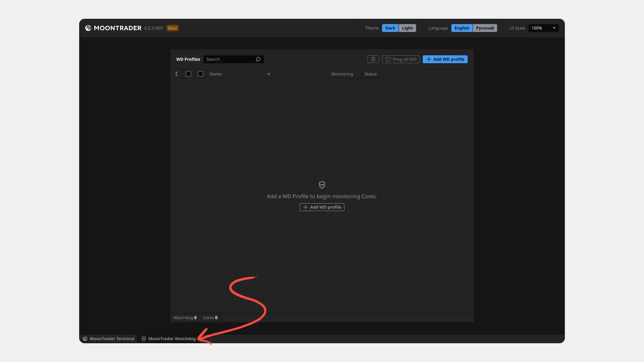Click the Ping all WD refresh icon
The image size is (644, 362).
coord(388,59)
